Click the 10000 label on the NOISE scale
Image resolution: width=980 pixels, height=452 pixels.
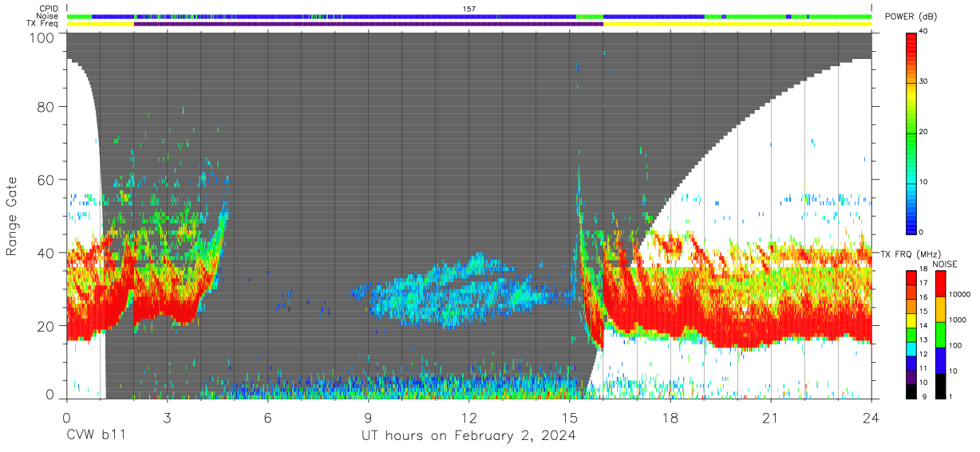960,294
